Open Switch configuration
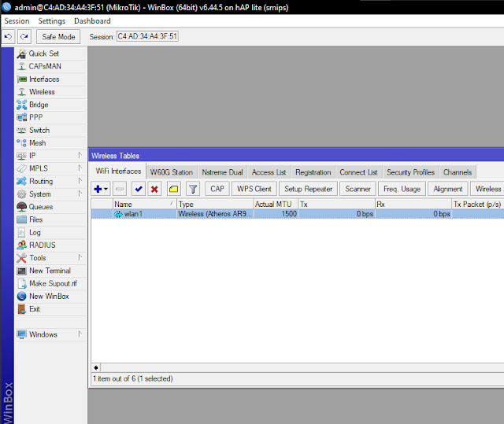Viewport: 504px width, 424px height. [x=50, y=131]
